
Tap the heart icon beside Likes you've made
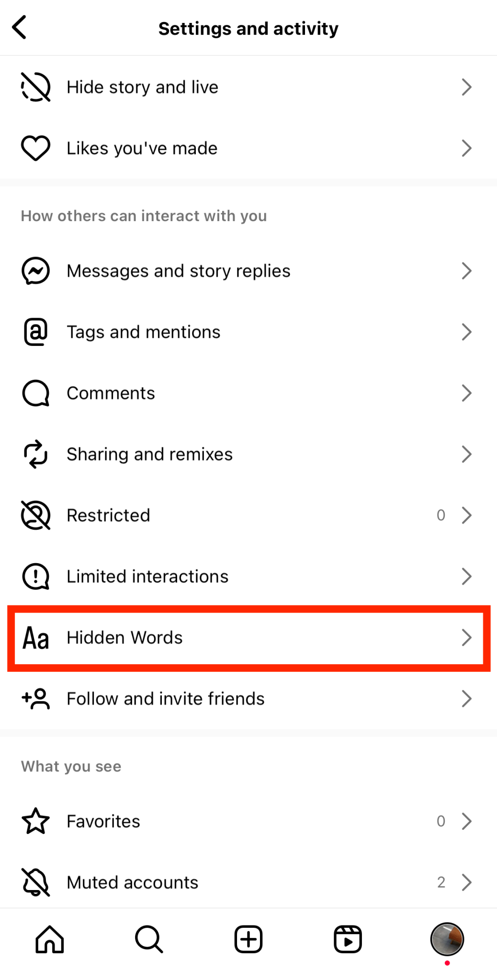(35, 148)
